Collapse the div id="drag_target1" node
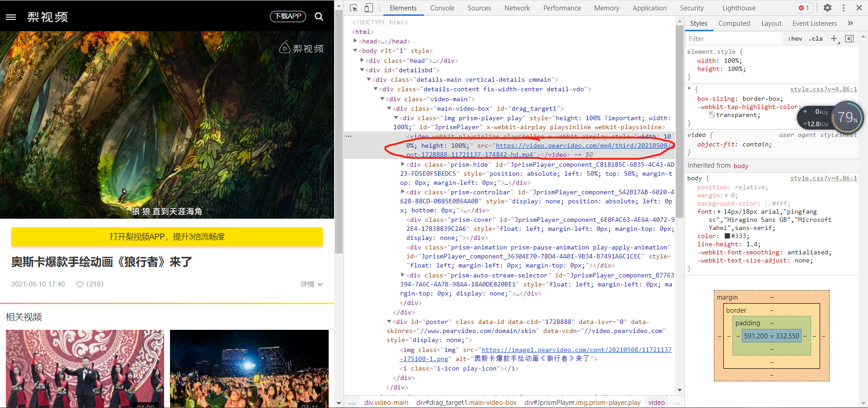 click(389, 108)
